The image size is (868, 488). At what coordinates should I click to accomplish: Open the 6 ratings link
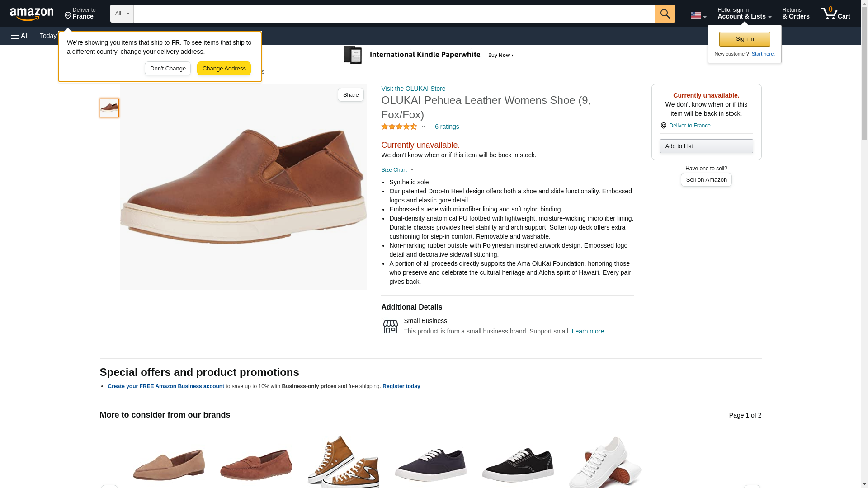[447, 127]
